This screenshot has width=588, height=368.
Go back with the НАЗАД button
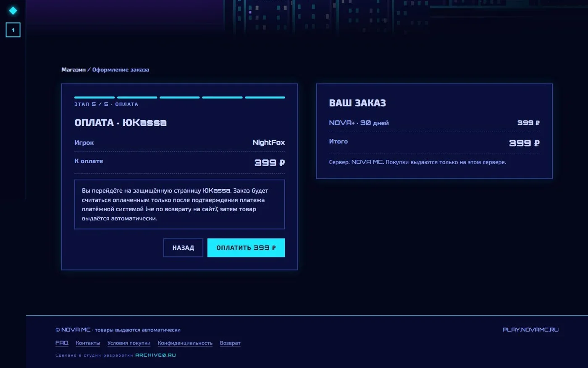point(183,248)
